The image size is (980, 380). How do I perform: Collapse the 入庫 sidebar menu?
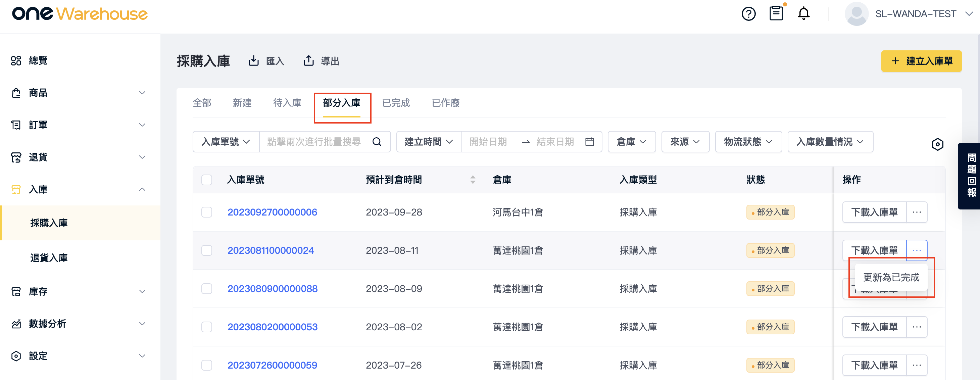pyautogui.click(x=80, y=189)
